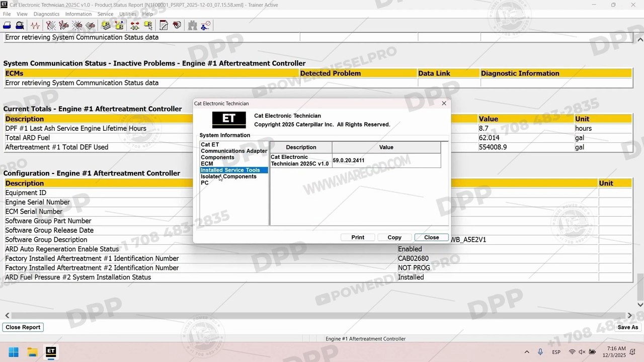Open Active Event Codes toolbar icon

point(77,25)
